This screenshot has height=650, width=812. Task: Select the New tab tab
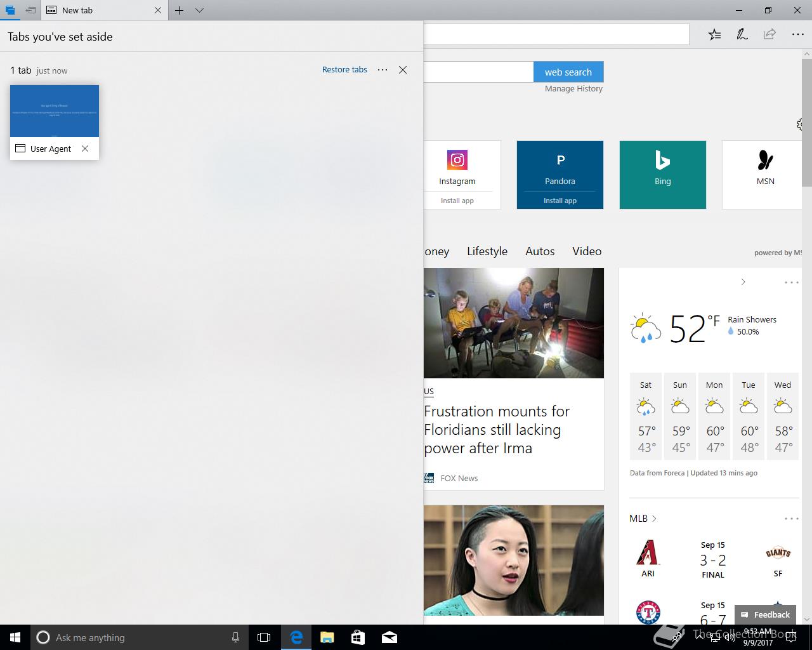95,10
